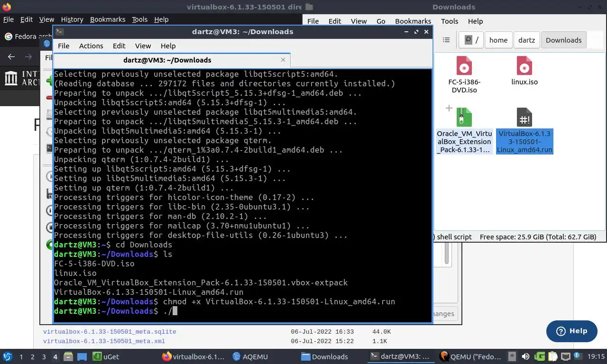Go back using Firefox back arrow
This screenshot has height=364, width=607.
point(11,56)
